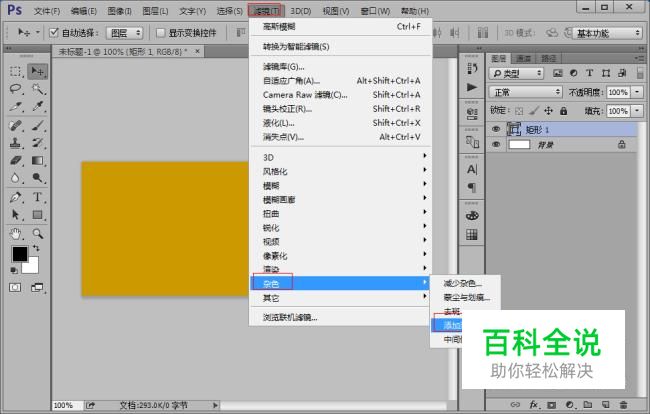Select the Rectangle shape tool
This screenshot has width=650, height=414.
(38, 214)
